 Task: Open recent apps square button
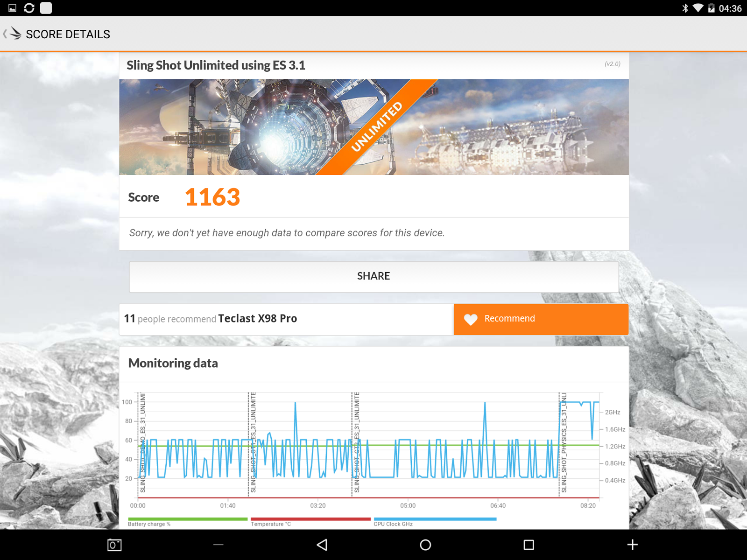(529, 545)
